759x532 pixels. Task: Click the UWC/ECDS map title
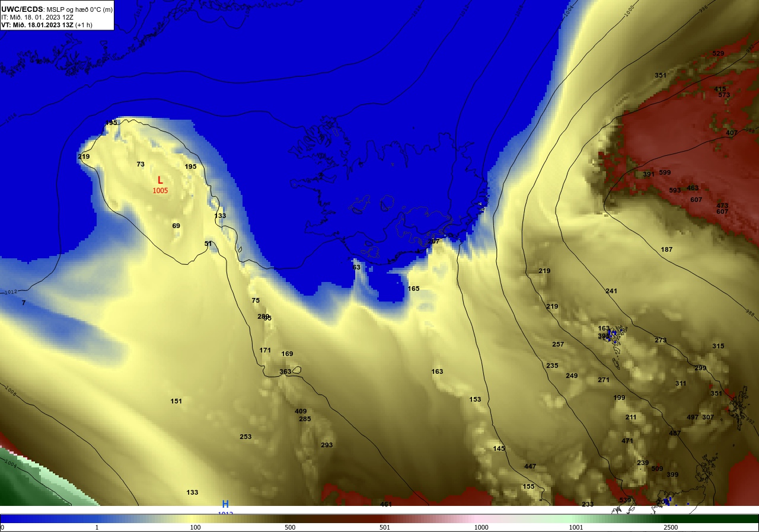(x=58, y=9)
